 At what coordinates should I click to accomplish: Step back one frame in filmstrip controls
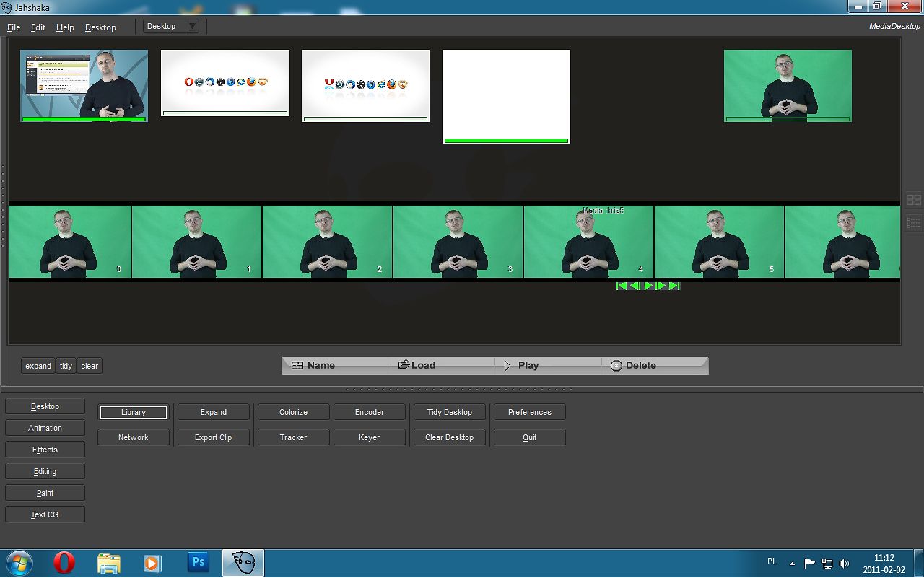pyautogui.click(x=635, y=286)
